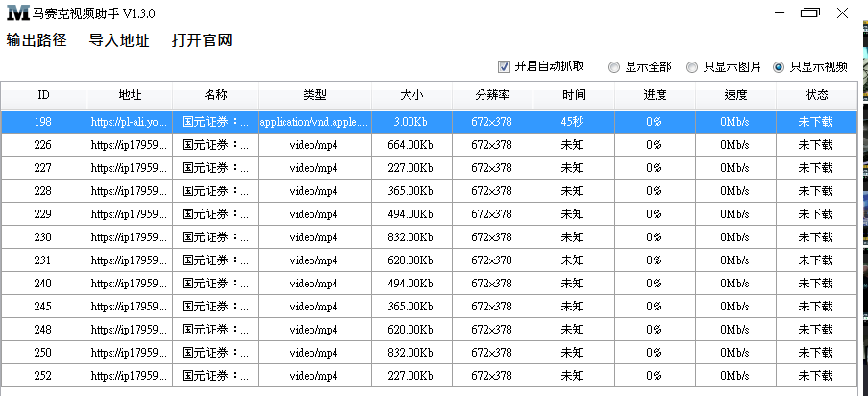Click the 速度 column header
The width and height of the screenshot is (868, 396).
735,95
